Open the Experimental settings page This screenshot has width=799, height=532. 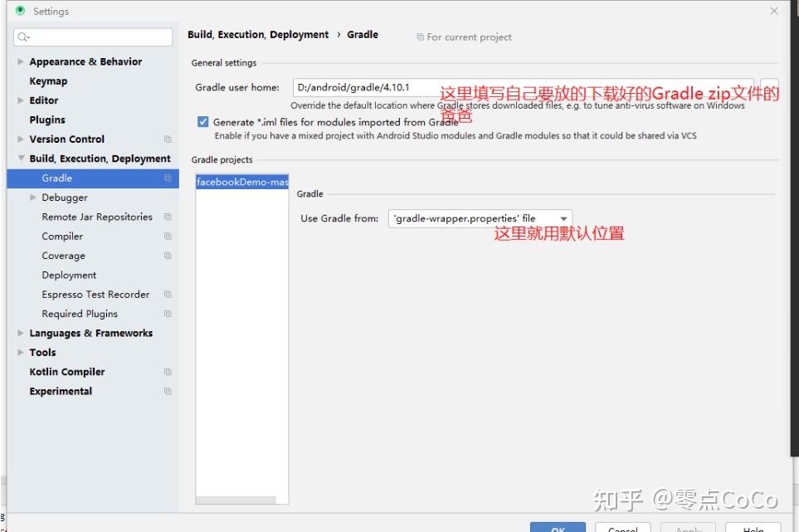tap(61, 391)
